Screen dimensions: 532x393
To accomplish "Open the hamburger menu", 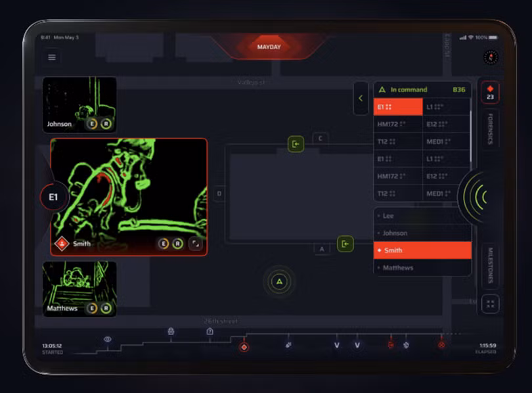I will pos(52,57).
